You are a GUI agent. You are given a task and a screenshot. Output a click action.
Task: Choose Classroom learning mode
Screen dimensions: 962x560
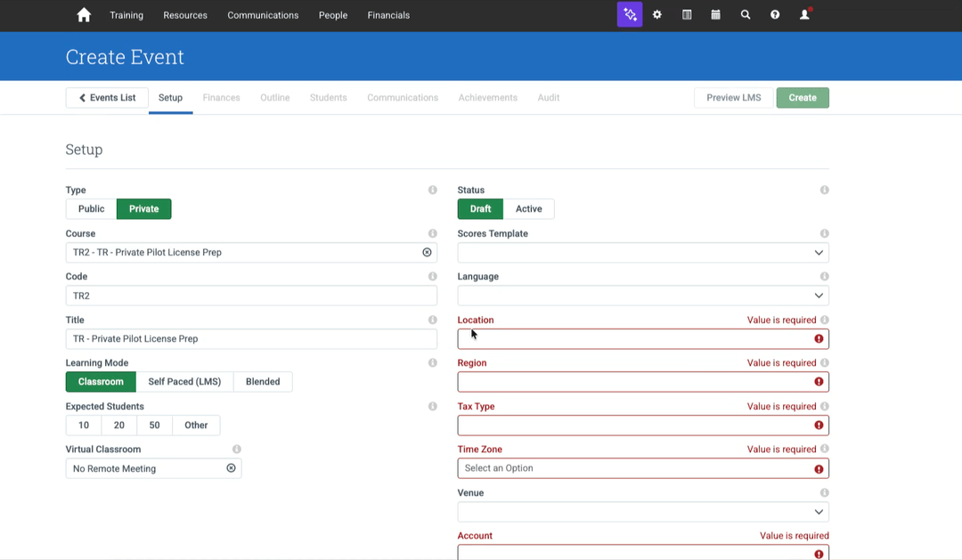[x=101, y=382]
